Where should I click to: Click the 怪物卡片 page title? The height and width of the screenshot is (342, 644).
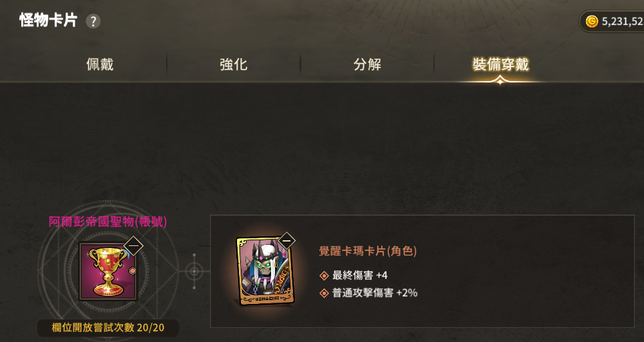click(48, 20)
